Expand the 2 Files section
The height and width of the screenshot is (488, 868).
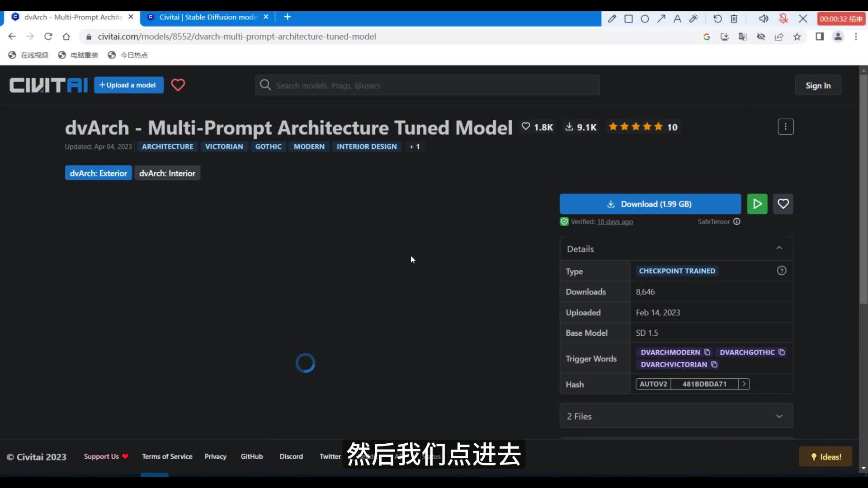tap(779, 416)
